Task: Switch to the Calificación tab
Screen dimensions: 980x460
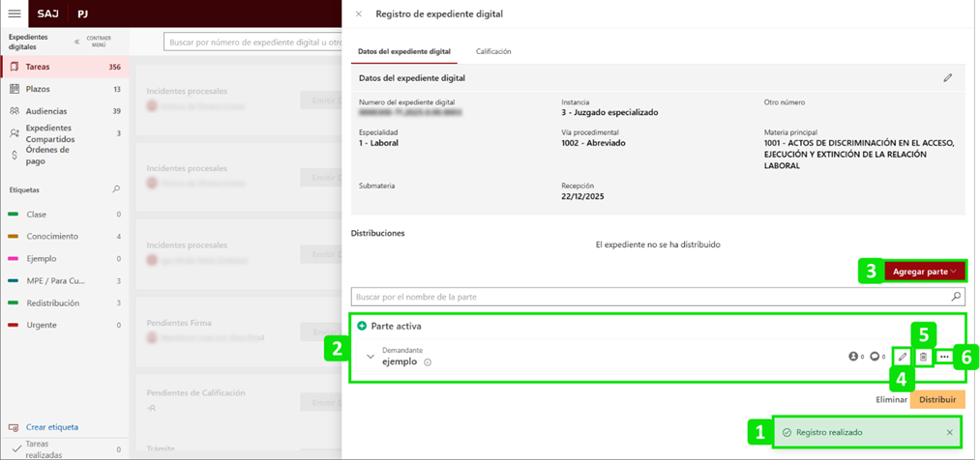Action: pos(493,51)
